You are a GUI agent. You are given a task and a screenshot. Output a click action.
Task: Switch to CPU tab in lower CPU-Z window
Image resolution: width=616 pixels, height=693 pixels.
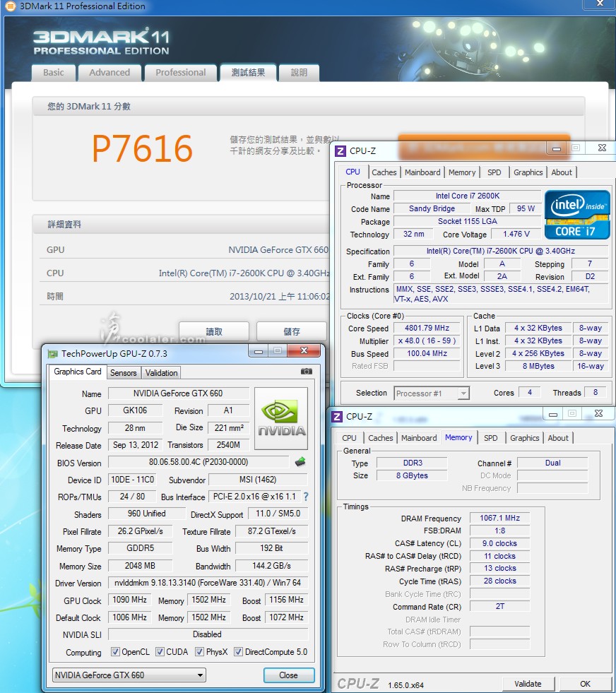point(349,438)
